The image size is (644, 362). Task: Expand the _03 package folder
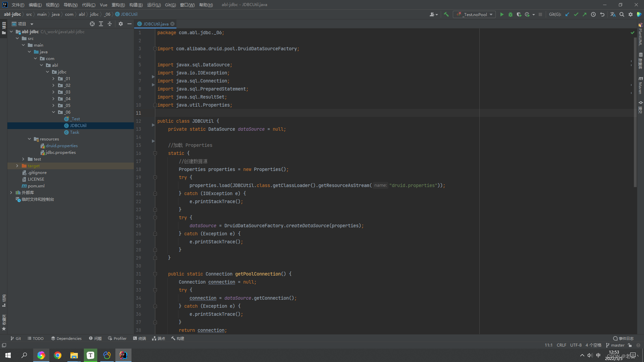53,92
